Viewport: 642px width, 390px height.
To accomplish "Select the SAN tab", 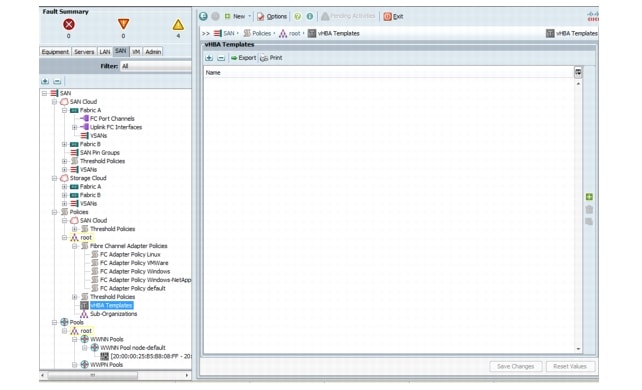I will pos(120,51).
